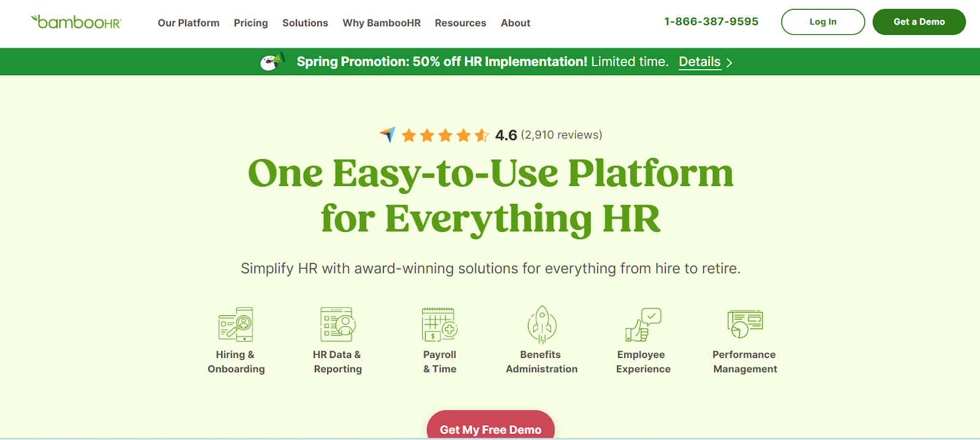Click the review site arrow logo beside stars
Image resolution: width=980 pixels, height=440 pixels.
387,135
